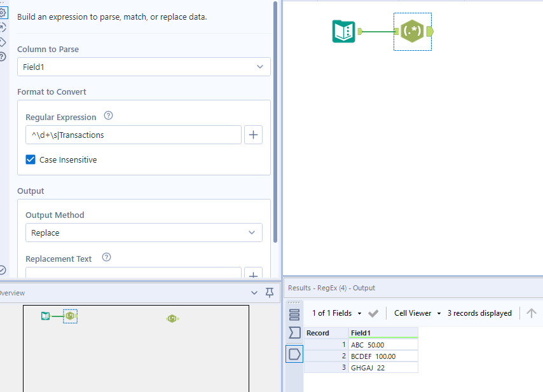Uncheck the Case Insensitive checkbox
The width and height of the screenshot is (543, 392).
tap(30, 159)
